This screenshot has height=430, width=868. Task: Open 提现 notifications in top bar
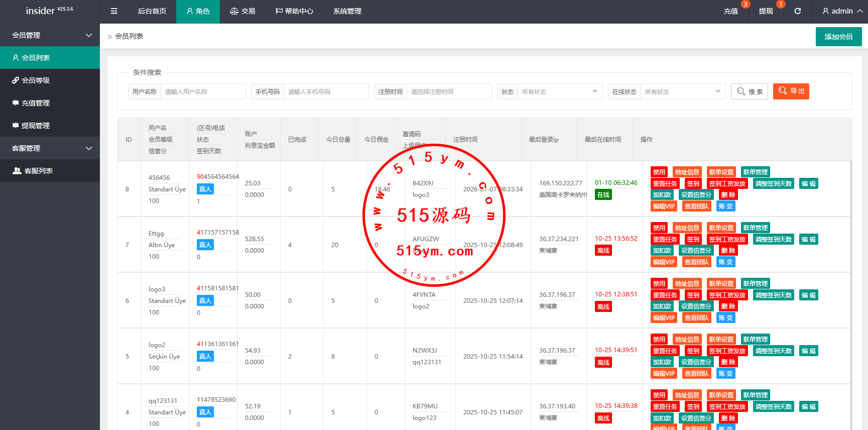pos(766,11)
